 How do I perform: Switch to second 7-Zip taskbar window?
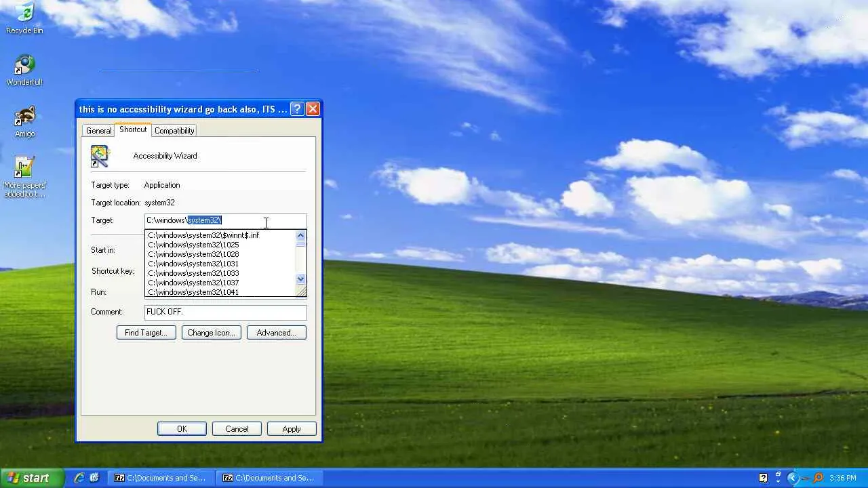(269, 478)
